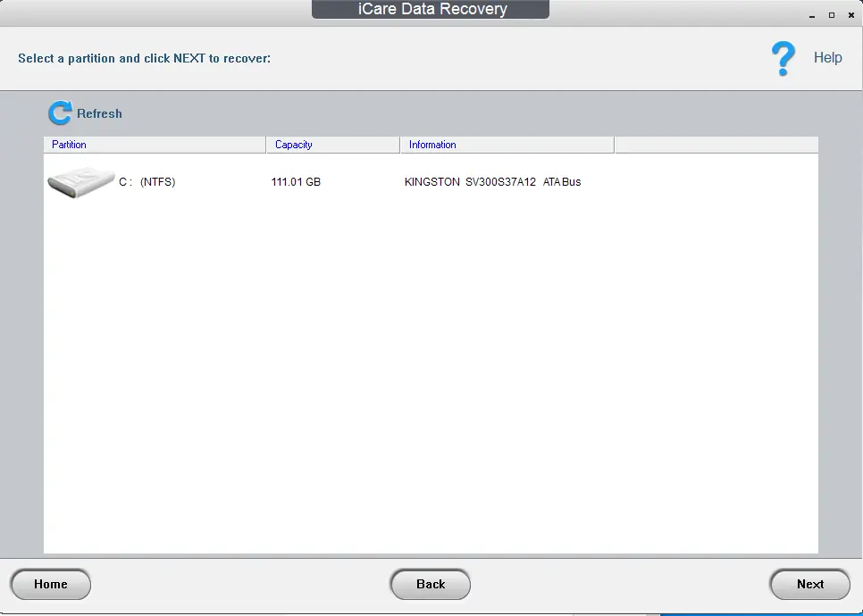
Task: Minimize the iCare Data Recovery window
Action: coord(812,15)
